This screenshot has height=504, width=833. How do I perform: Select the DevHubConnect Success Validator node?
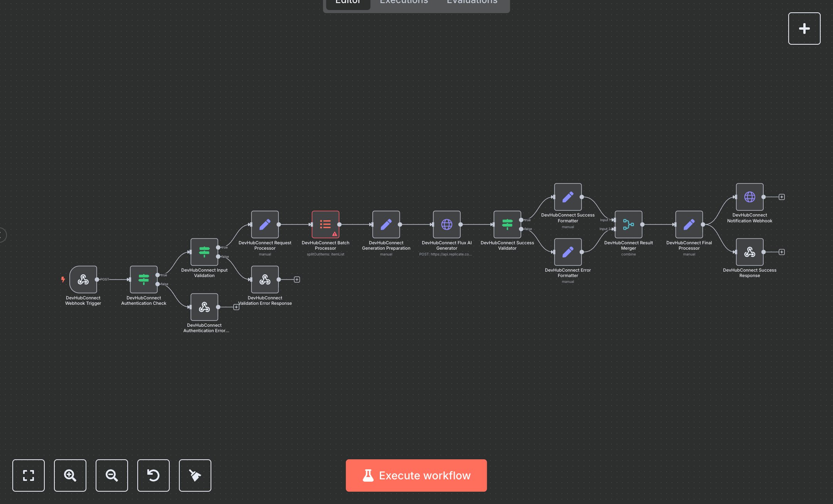tap(507, 224)
